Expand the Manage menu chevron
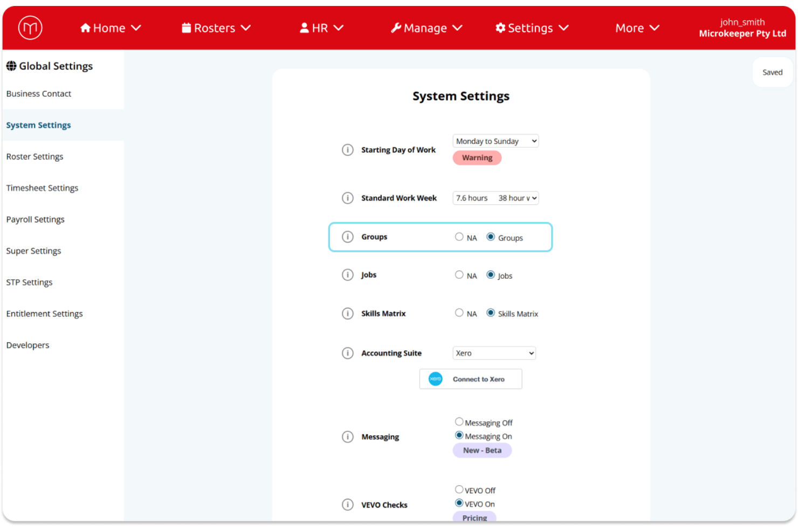This screenshot has height=532, width=798. click(457, 28)
